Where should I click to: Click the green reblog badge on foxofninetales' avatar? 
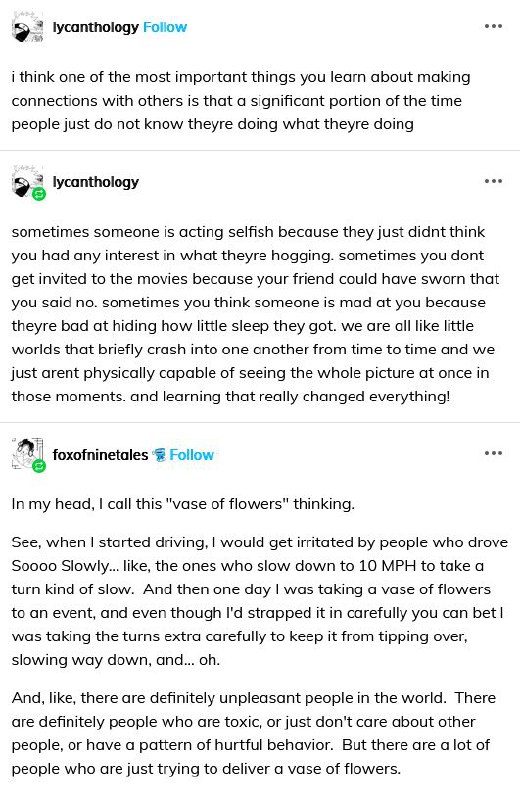coord(39,465)
